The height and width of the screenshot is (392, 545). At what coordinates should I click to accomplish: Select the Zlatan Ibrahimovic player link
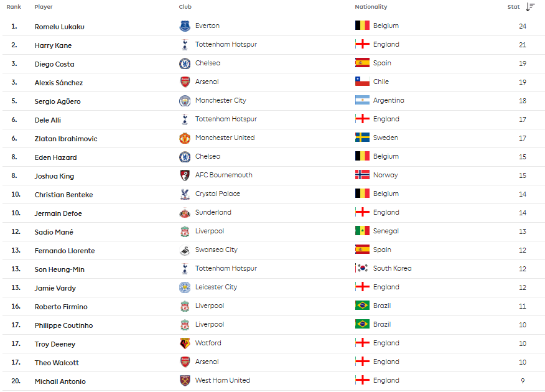coord(66,139)
